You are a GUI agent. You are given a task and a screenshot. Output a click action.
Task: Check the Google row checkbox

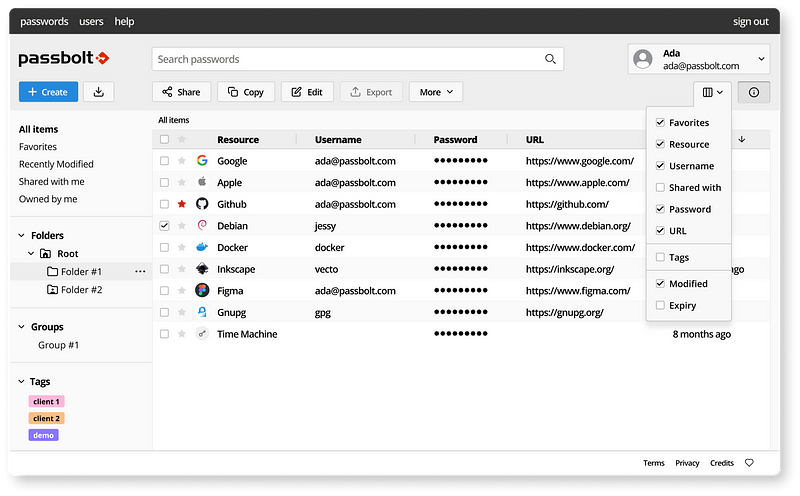[164, 161]
